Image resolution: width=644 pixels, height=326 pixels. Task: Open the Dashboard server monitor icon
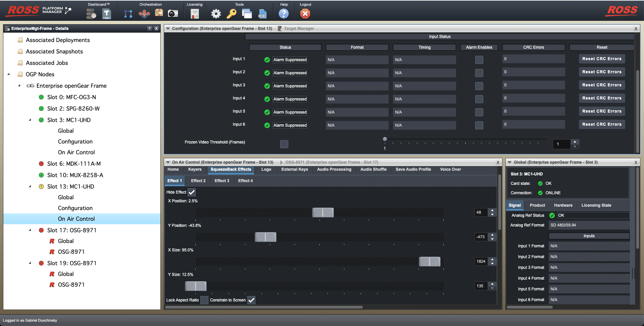(91, 13)
